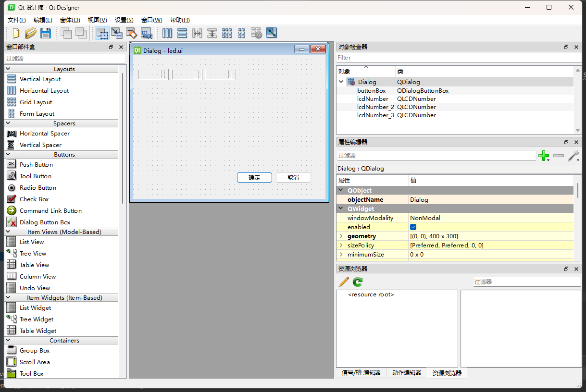The width and height of the screenshot is (586, 392).
Task: Toggle the enabled property checkbox
Action: click(x=413, y=227)
